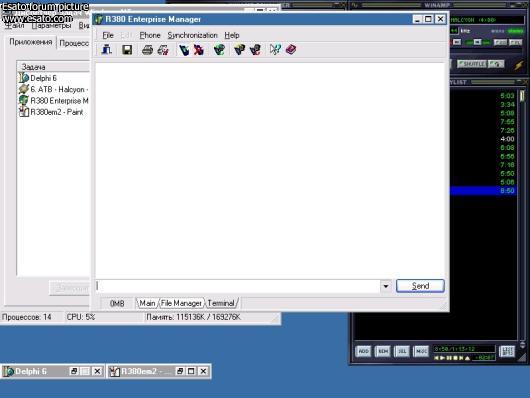The image size is (530, 398).
Task: Open the Help menu
Action: tap(232, 35)
